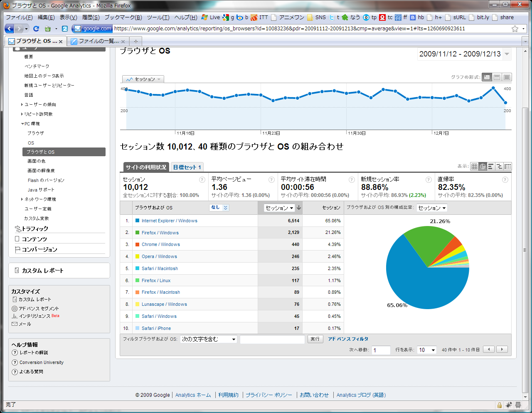Image resolution: width=532 pixels, height=413 pixels.
Task: Select the middle graph format icon
Action: (497, 77)
